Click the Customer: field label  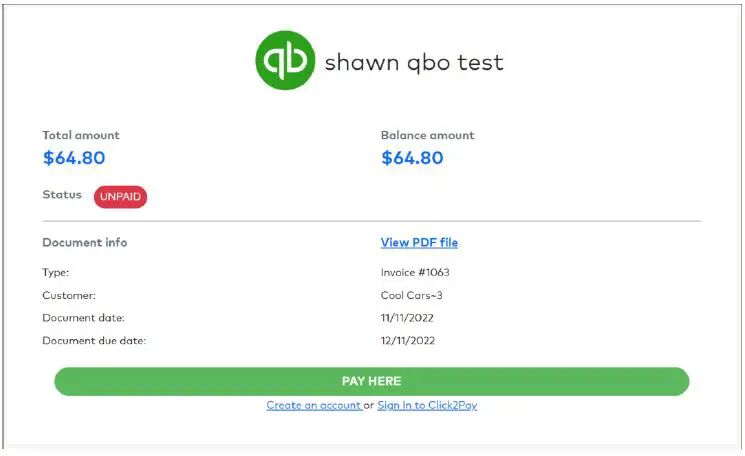68,295
